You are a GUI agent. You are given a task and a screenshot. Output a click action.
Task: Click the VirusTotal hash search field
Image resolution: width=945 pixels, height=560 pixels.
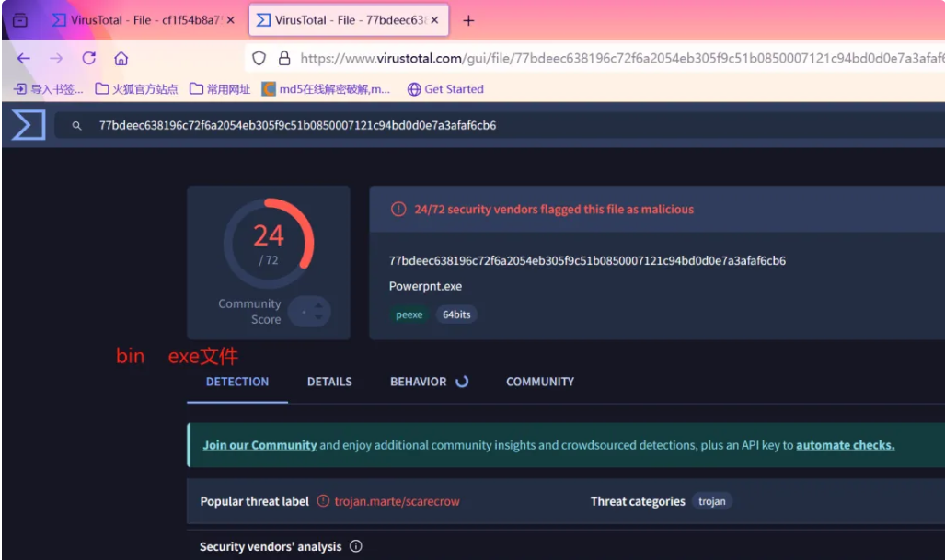point(501,125)
